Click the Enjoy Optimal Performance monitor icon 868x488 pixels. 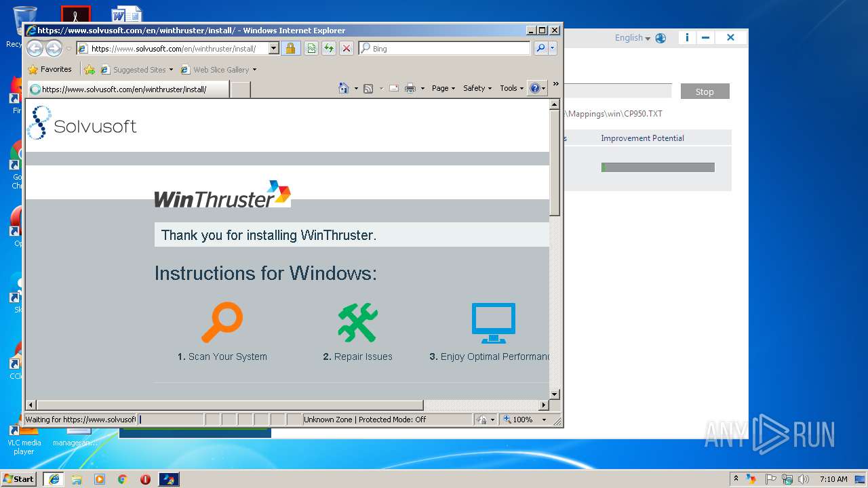[493, 323]
